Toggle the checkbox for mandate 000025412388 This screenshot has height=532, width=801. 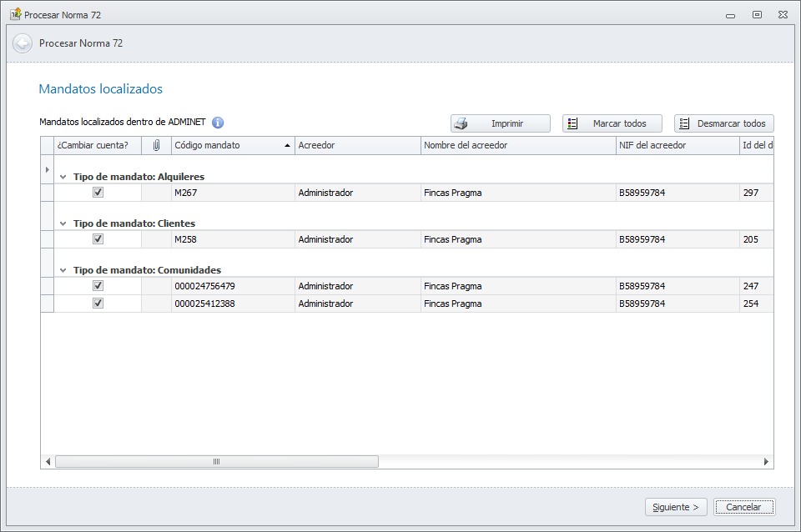(x=98, y=304)
